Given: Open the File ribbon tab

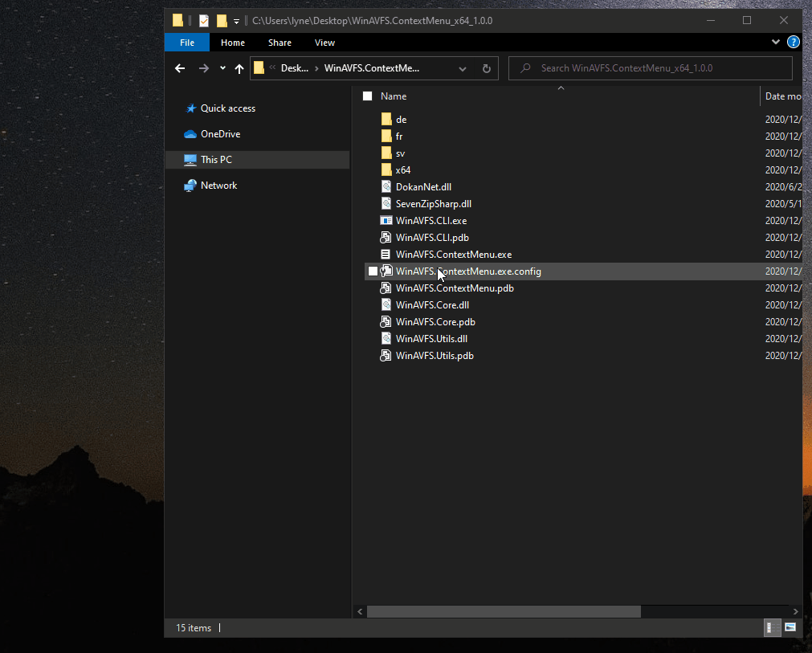Looking at the screenshot, I should click(187, 43).
